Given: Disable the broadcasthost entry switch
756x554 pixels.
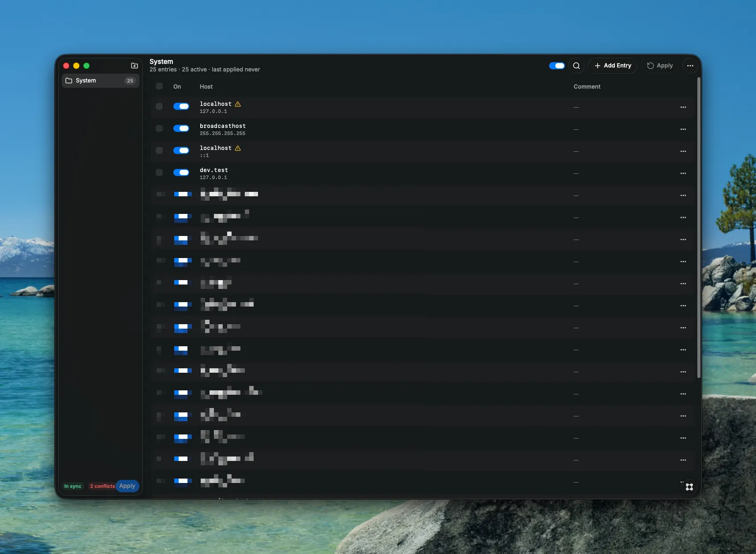Looking at the screenshot, I should [181, 128].
